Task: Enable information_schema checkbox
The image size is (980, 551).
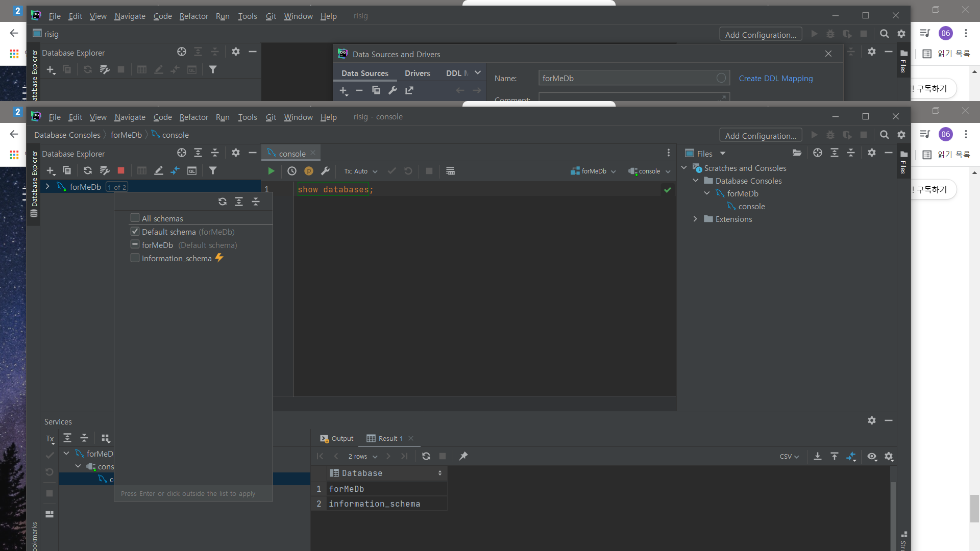Action: point(135,258)
